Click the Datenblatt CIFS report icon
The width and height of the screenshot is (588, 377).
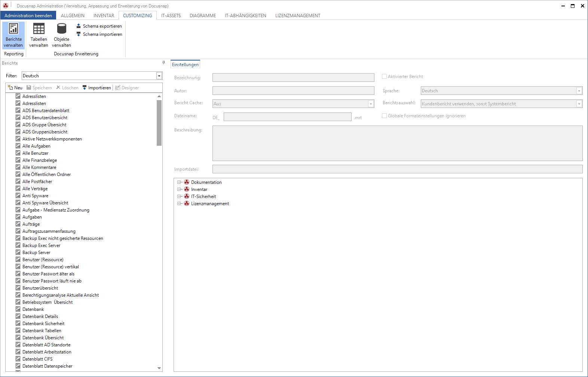pyautogui.click(x=18, y=359)
